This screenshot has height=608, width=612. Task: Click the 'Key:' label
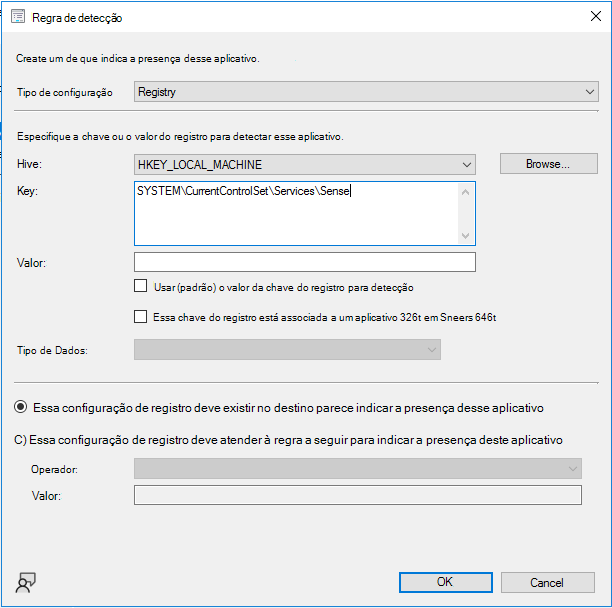[x=27, y=191]
